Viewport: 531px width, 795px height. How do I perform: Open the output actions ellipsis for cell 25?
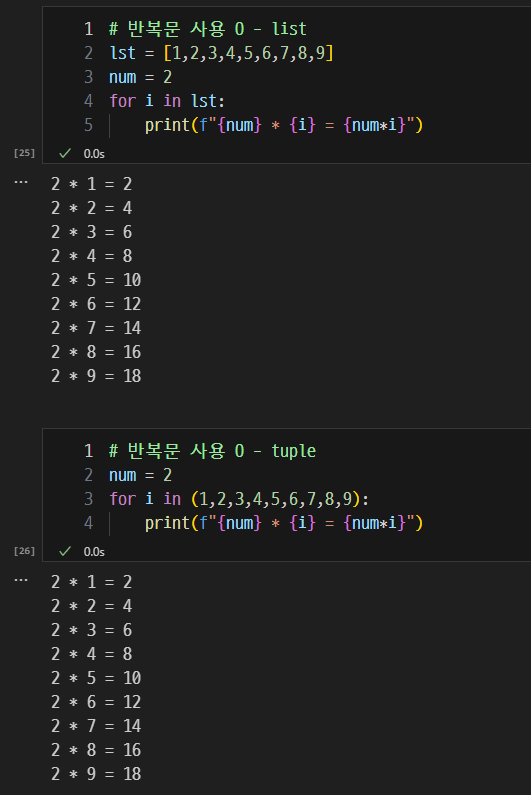pos(21,182)
